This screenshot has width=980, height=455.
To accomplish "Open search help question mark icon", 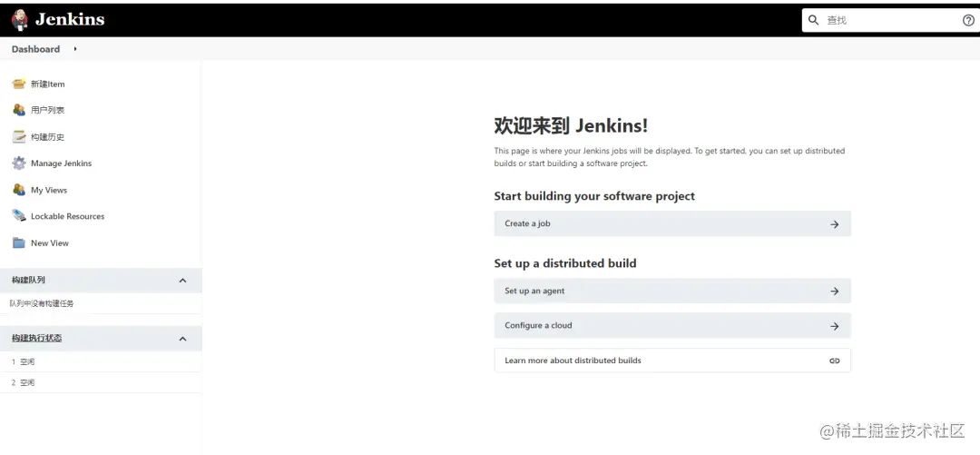I will 968,20.
